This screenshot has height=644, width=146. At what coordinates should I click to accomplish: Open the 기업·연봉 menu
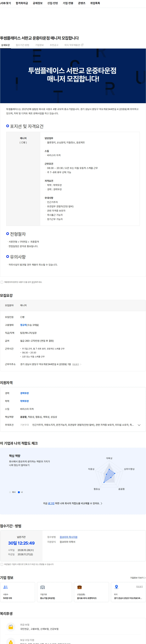click(68, 3)
